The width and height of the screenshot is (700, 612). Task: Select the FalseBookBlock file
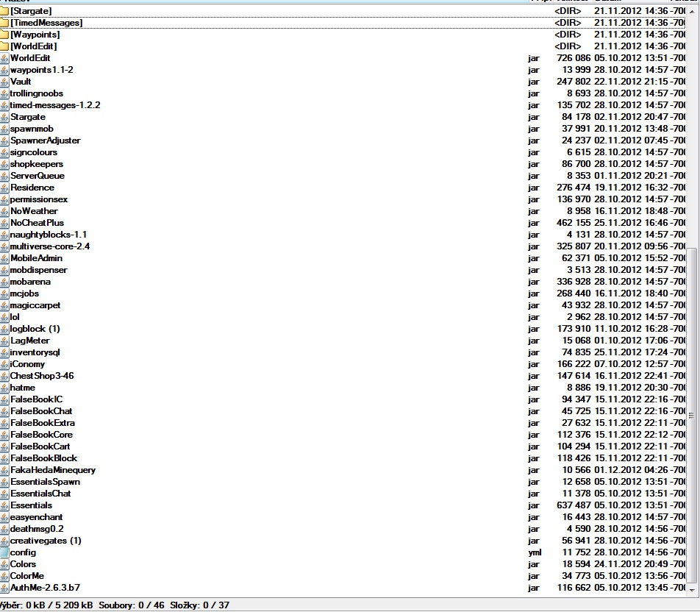[43, 458]
